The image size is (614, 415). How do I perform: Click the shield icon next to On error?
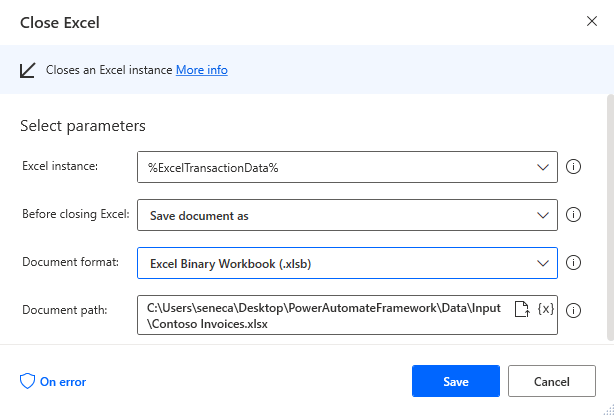(x=27, y=381)
